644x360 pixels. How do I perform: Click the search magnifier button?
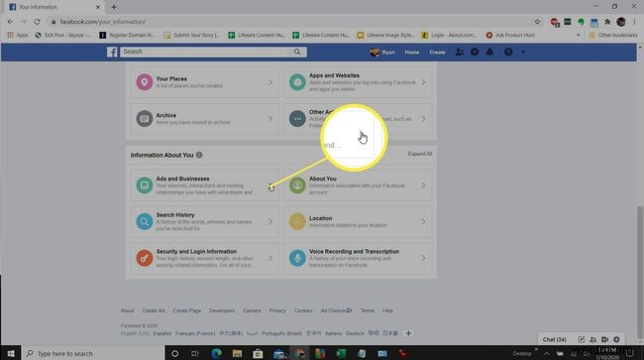tap(297, 52)
